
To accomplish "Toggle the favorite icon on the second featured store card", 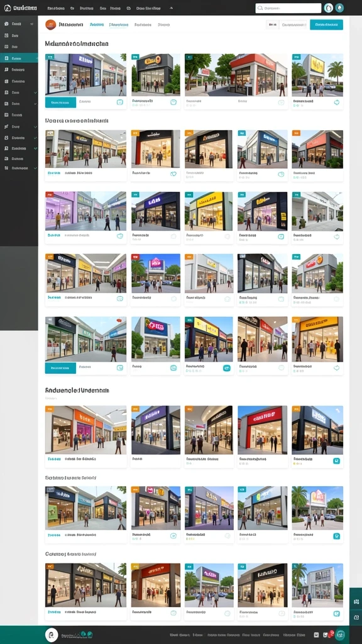I will point(173,102).
